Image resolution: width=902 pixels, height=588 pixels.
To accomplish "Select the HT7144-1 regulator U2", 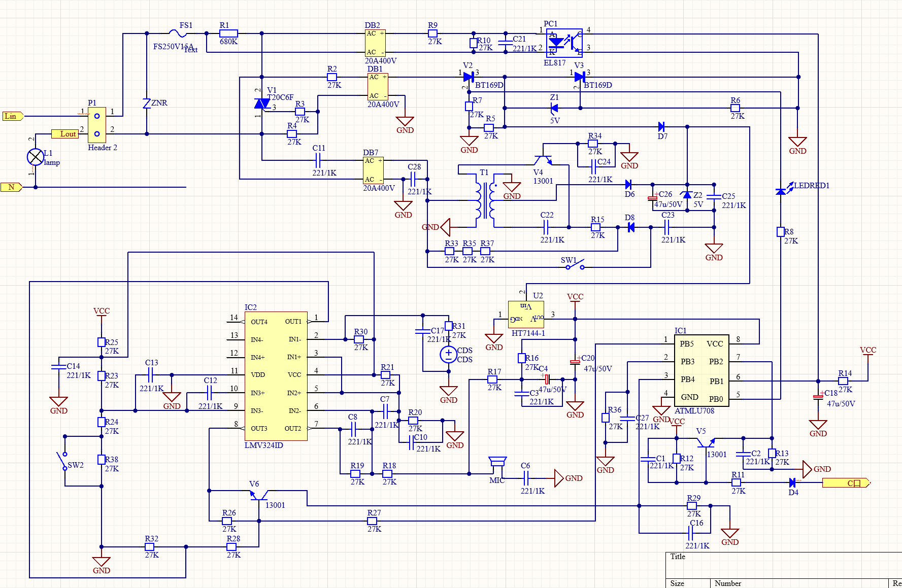I will click(526, 314).
